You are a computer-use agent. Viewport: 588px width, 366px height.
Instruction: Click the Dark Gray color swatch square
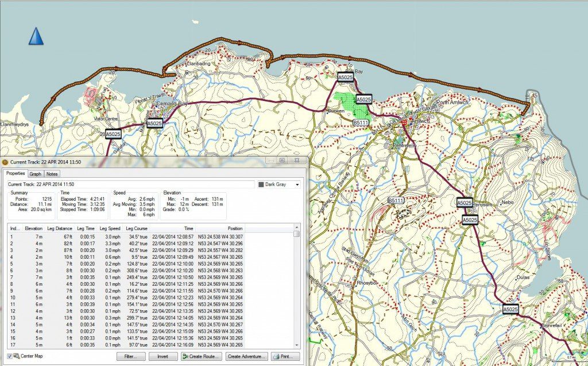coord(260,185)
